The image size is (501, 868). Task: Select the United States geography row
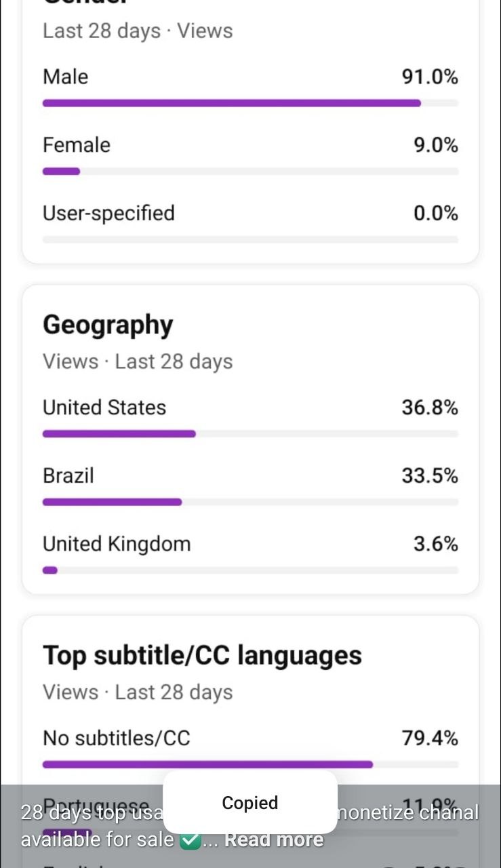(250, 408)
